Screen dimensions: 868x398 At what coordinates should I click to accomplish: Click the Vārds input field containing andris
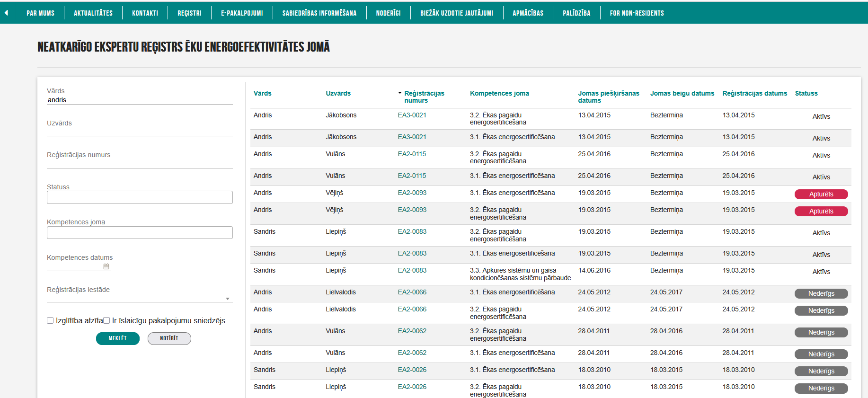(x=140, y=100)
